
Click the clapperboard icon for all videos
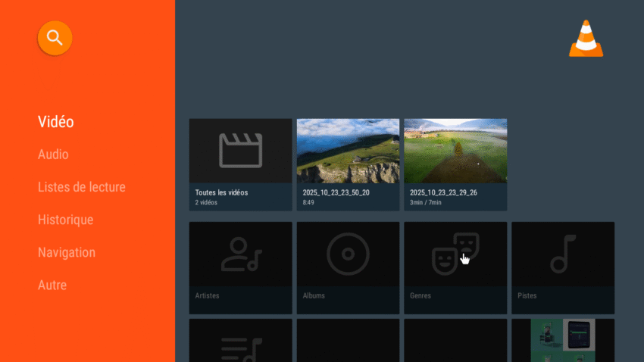click(240, 150)
